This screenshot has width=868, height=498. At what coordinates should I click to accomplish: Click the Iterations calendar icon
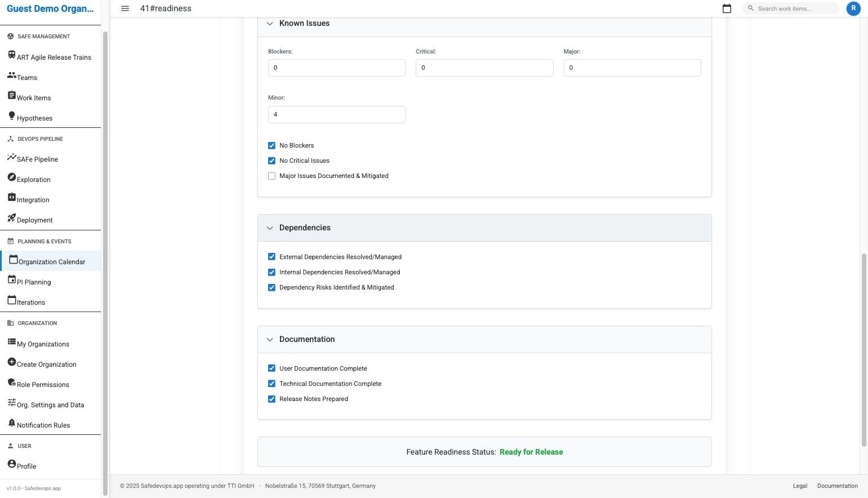(x=12, y=300)
